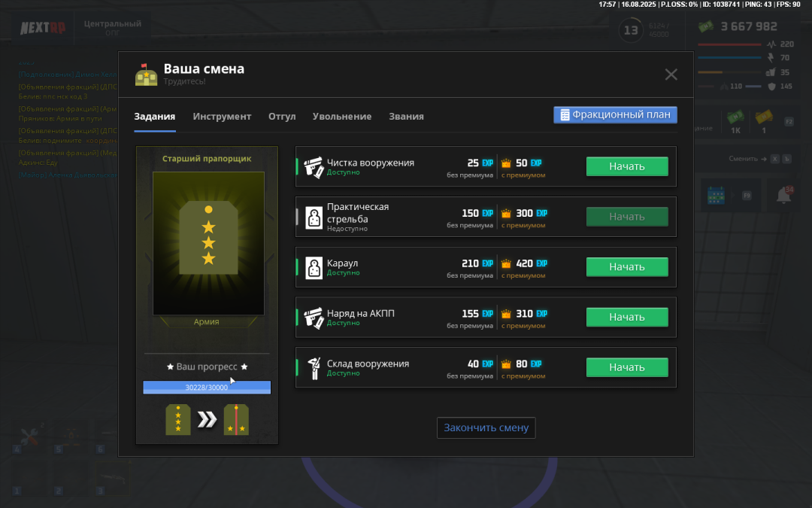The image size is (812, 508).
Task: Switch to the Задания tab
Action: tap(155, 117)
